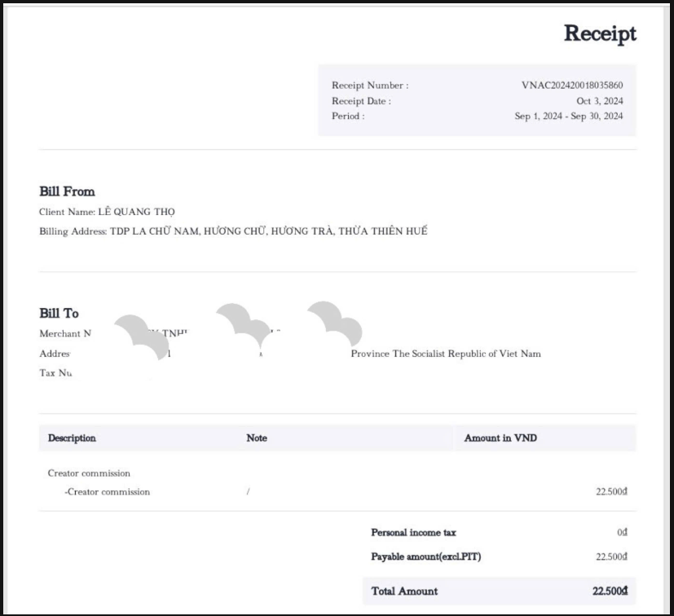Select client name LÊ QUANG THỌ

(x=136, y=212)
